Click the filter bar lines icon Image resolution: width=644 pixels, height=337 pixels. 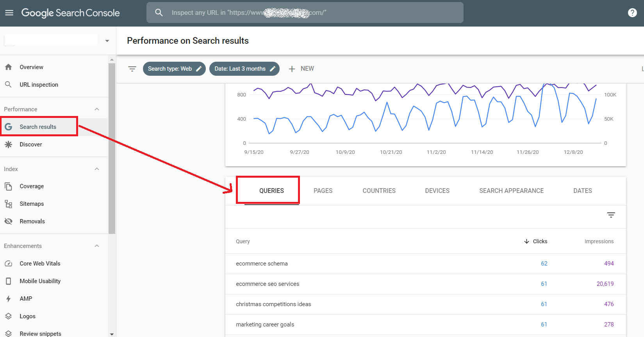point(132,69)
